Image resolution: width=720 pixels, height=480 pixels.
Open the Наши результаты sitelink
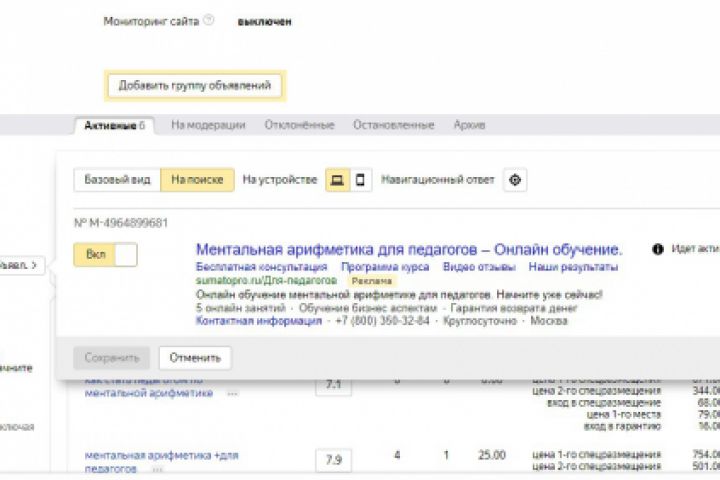(573, 267)
